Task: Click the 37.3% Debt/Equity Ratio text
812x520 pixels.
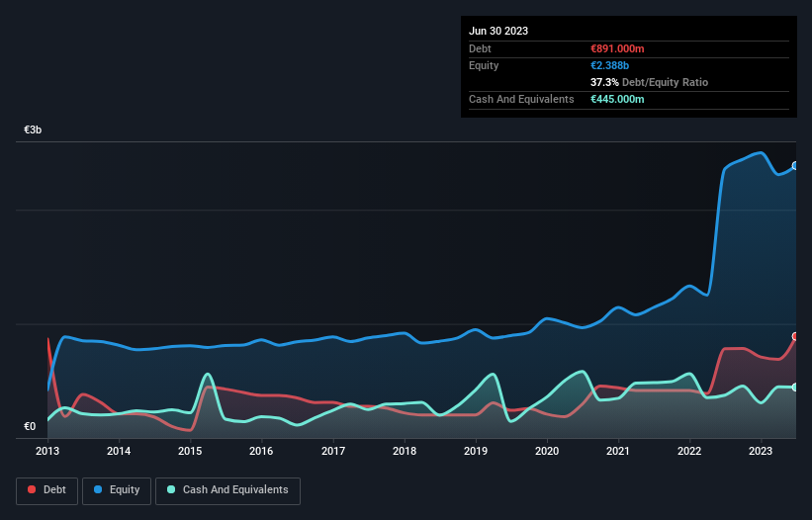Action: click(649, 82)
